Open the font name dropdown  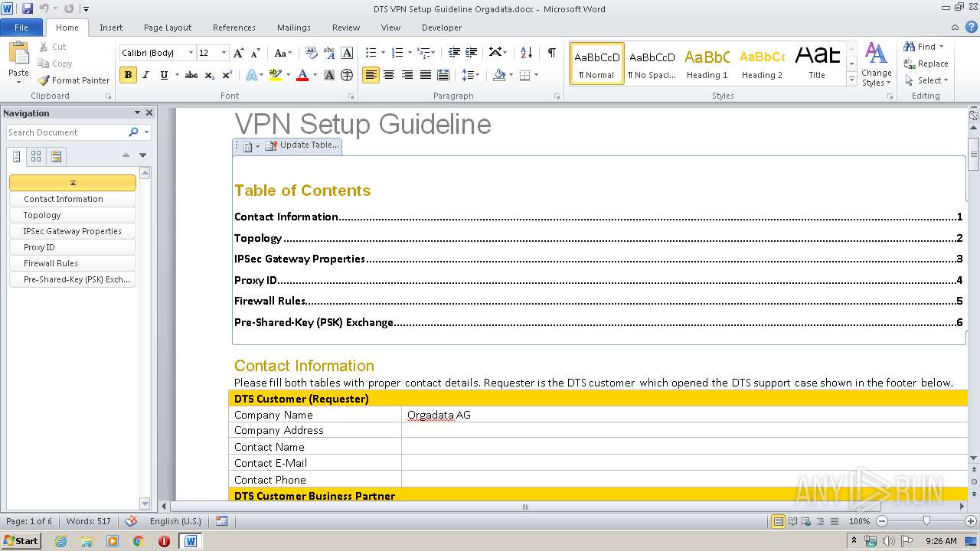(x=191, y=53)
